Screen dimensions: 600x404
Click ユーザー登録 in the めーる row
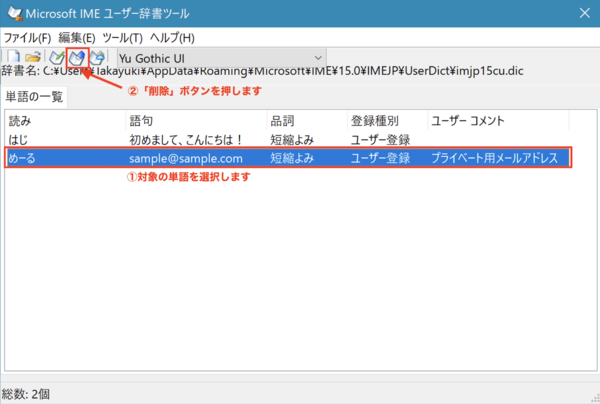coord(380,158)
